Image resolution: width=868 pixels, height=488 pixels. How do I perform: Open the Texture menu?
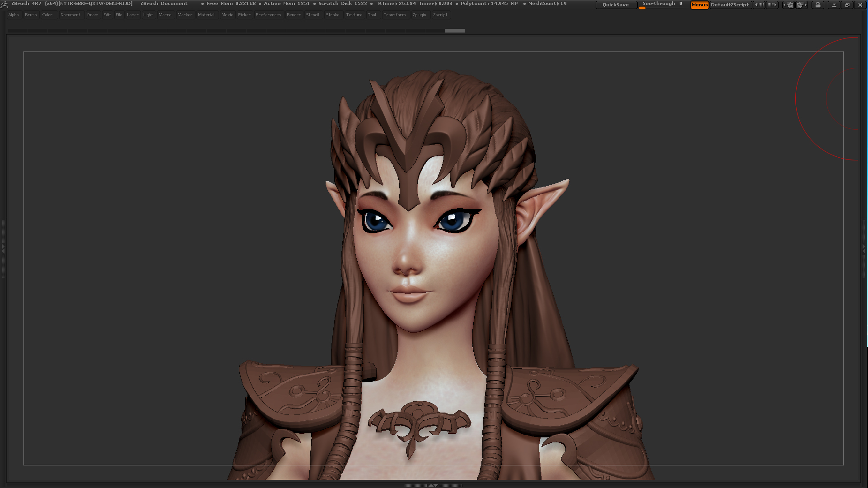[x=354, y=15]
